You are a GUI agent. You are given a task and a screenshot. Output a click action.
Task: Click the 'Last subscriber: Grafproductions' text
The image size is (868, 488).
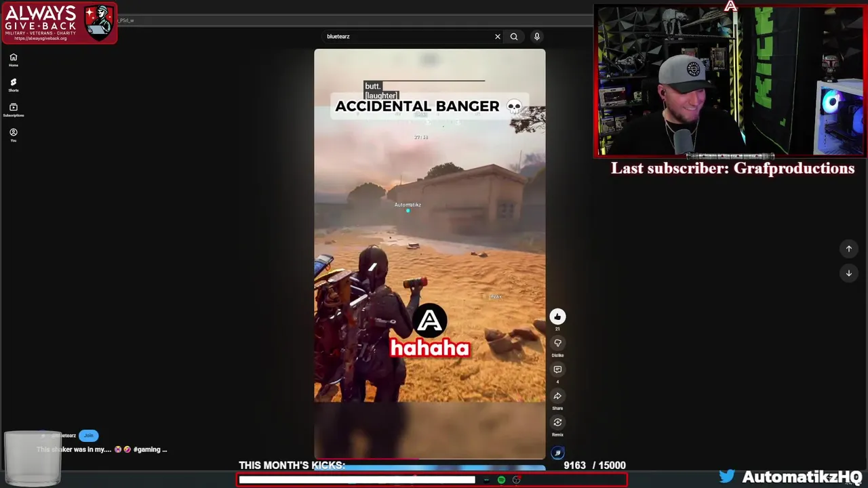[x=732, y=168]
